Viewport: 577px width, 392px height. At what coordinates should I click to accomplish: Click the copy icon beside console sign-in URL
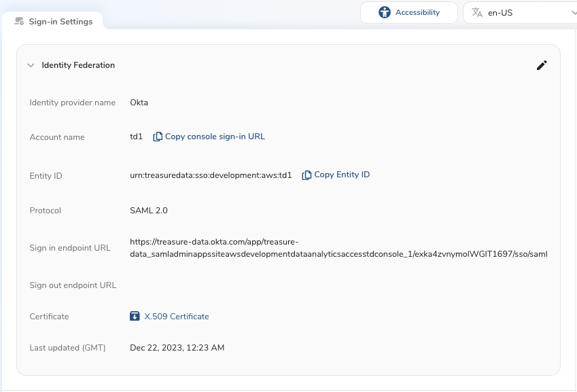pyautogui.click(x=158, y=137)
